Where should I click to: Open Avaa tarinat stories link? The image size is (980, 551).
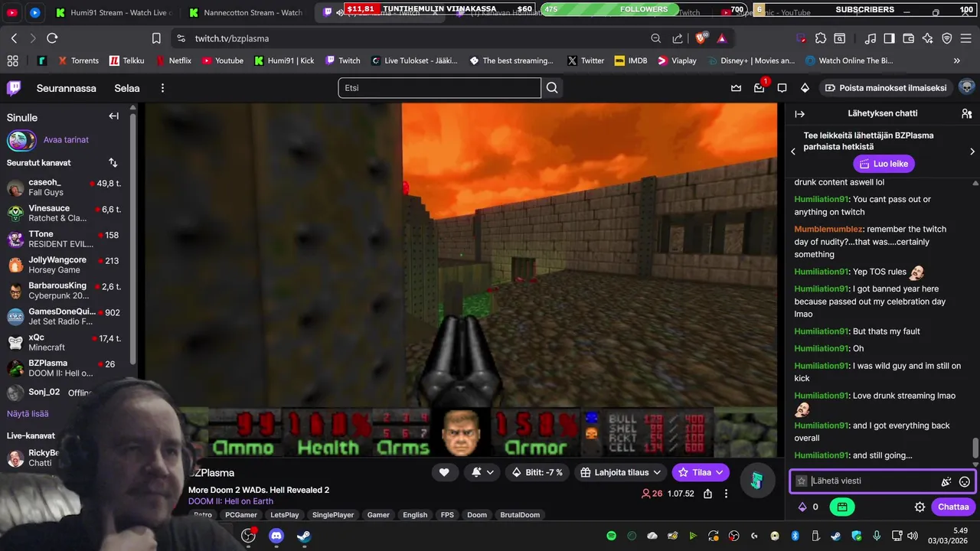pos(66,140)
